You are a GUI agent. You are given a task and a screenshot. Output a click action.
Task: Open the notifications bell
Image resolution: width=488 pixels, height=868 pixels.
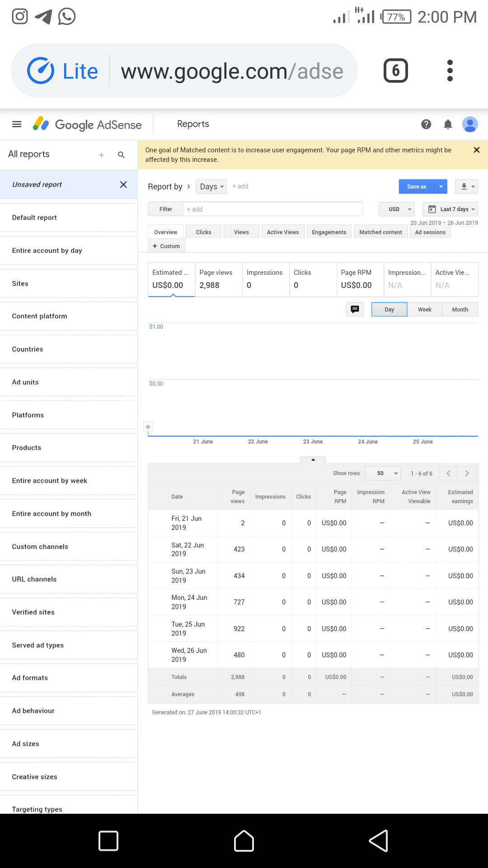coord(448,124)
